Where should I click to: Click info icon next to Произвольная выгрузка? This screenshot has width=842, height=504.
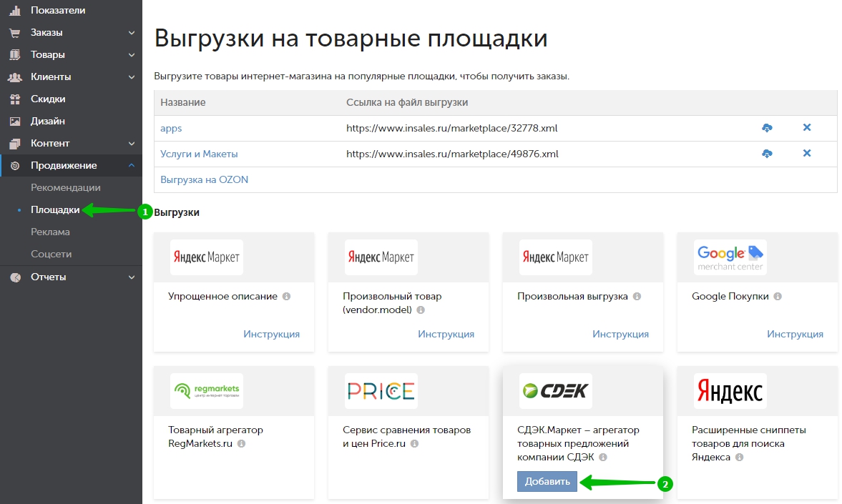pyautogui.click(x=637, y=296)
